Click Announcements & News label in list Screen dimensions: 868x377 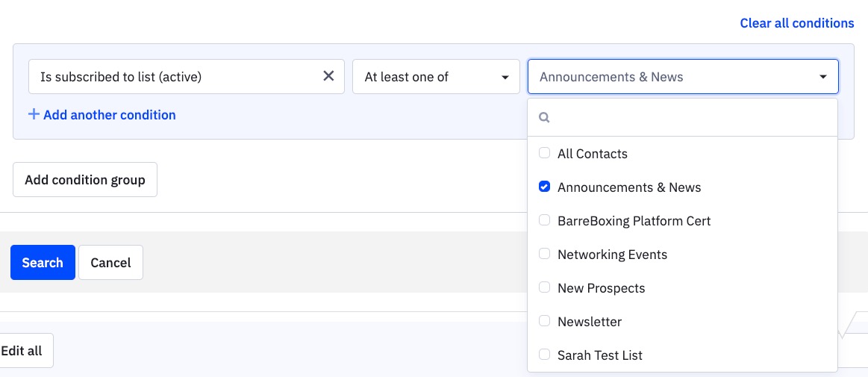click(629, 187)
